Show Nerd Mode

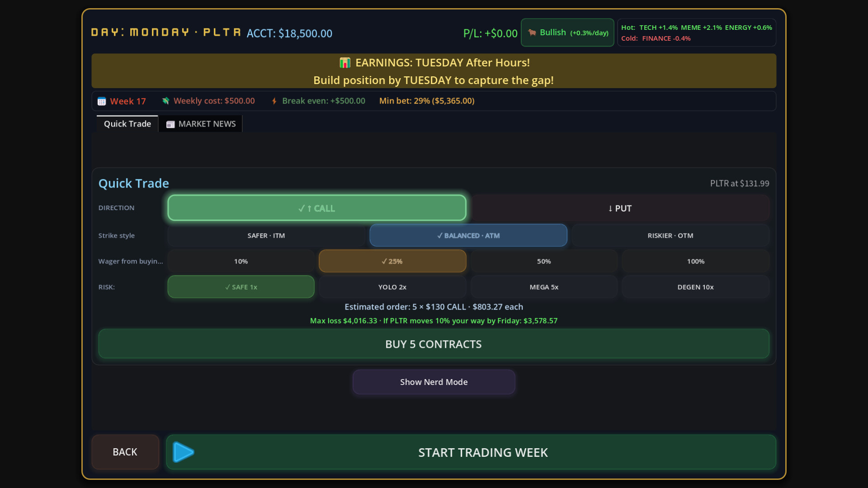[434, 382]
